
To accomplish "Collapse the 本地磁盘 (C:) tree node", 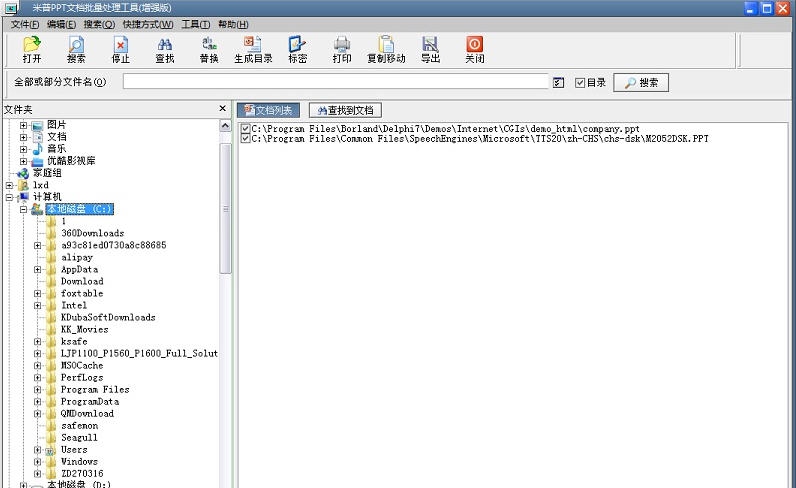I will pyautogui.click(x=24, y=209).
